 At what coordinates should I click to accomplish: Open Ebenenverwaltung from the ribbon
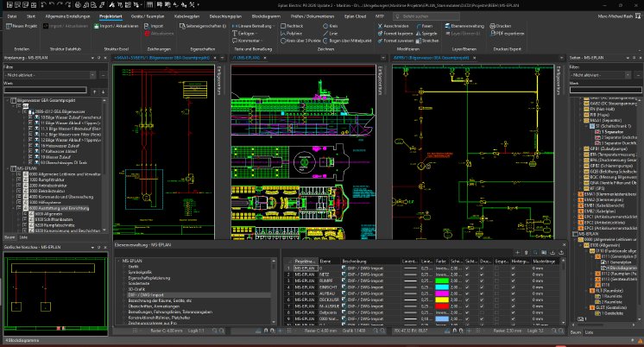tap(464, 26)
